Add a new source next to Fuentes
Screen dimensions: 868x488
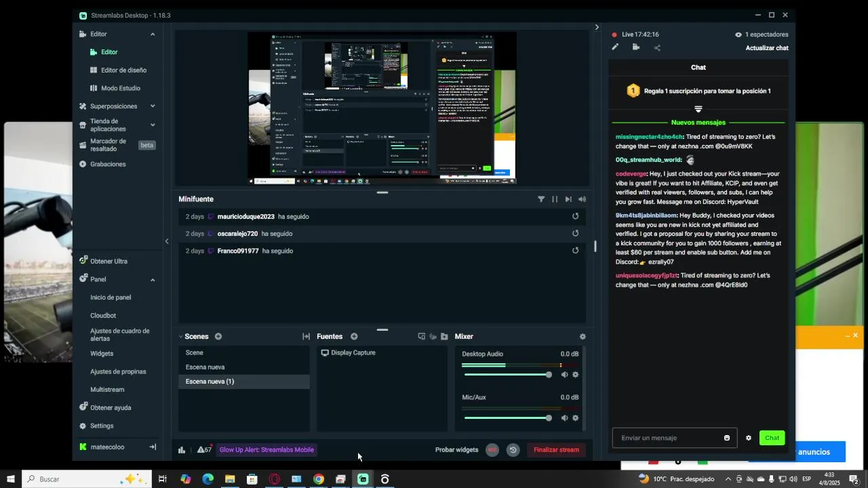(x=354, y=336)
